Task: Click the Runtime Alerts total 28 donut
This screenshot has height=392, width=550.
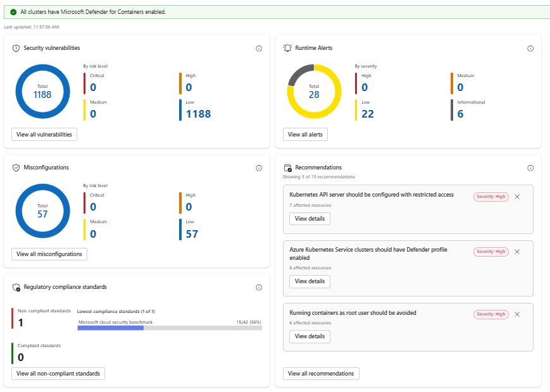Action: (315, 92)
